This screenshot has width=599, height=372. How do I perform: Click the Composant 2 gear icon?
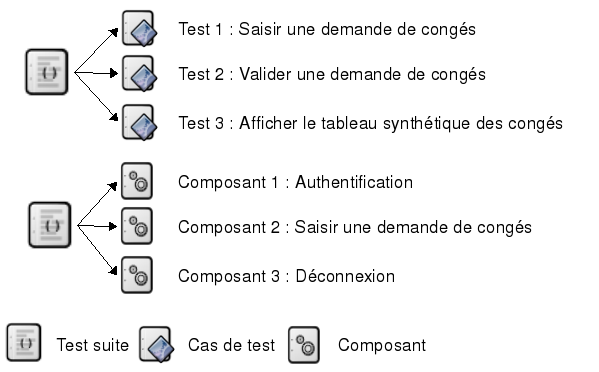pyautogui.click(x=137, y=226)
